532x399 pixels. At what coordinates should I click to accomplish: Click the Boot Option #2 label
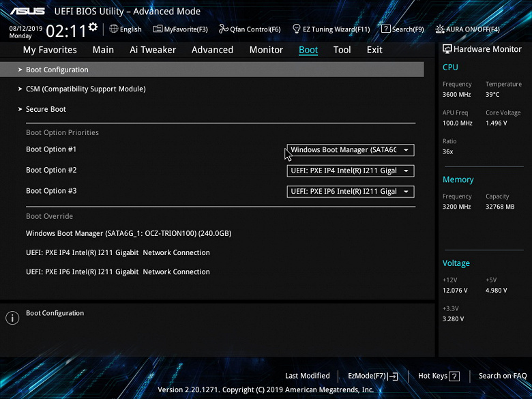click(51, 170)
